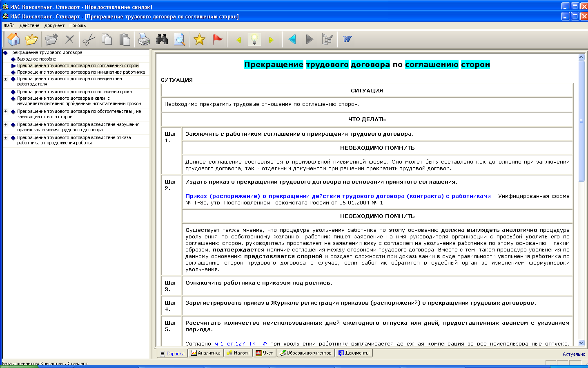Open the Файл menu
Viewport: 588px width, 368px height.
coord(9,25)
